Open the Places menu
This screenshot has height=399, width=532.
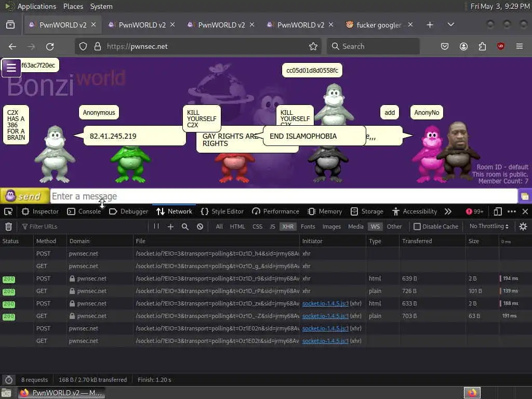pos(73,6)
